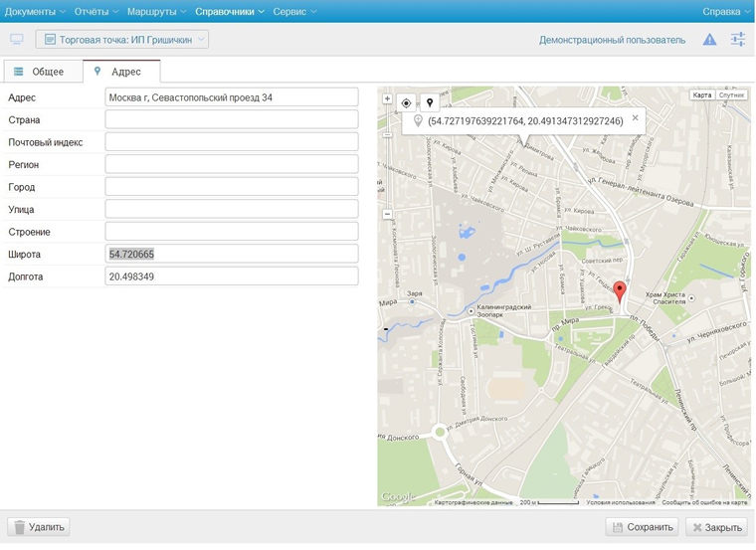
Task: Close the coordinates popup
Action: 635,118
